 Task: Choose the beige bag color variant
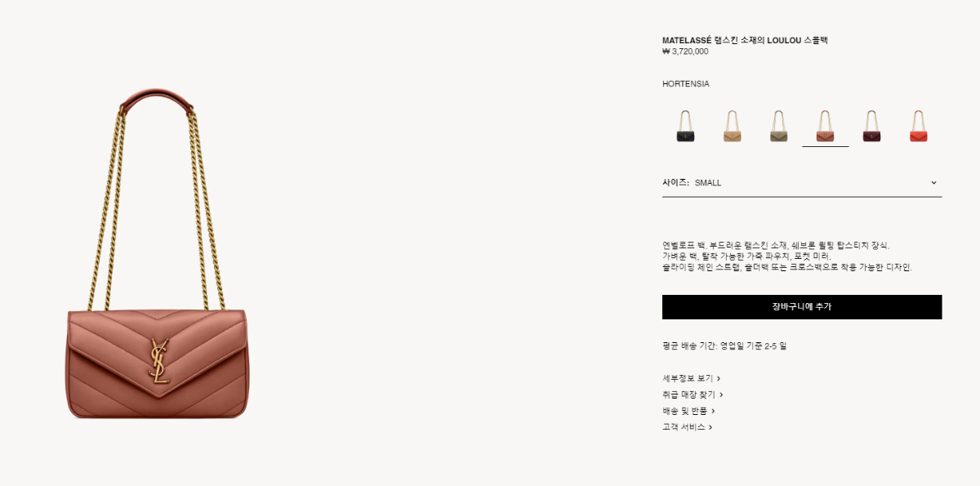(x=732, y=126)
